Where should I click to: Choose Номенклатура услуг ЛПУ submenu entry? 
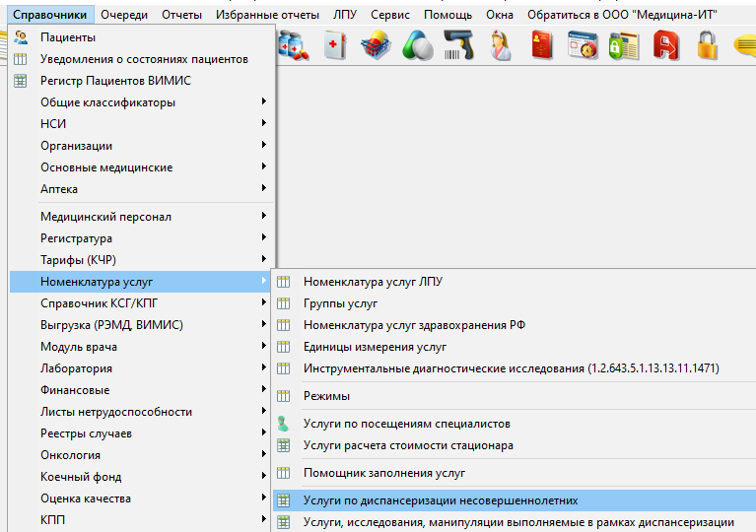click(373, 282)
